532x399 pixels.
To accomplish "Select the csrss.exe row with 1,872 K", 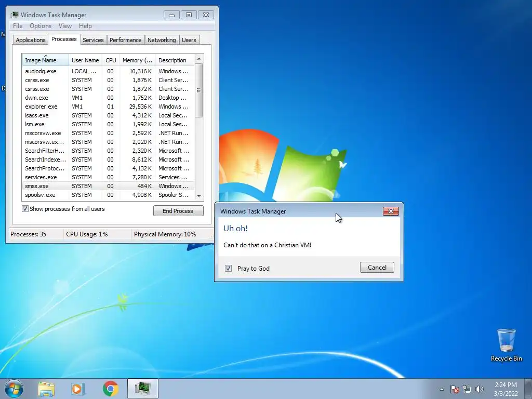I will point(108,89).
